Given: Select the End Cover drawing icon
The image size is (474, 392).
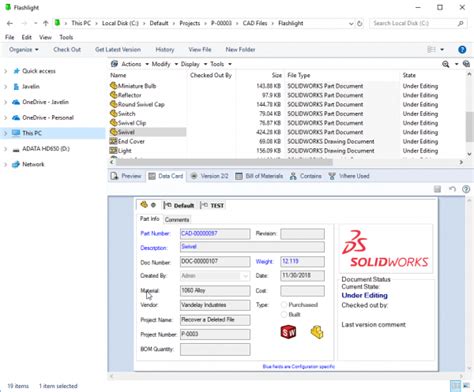Looking at the screenshot, I should click(113, 141).
